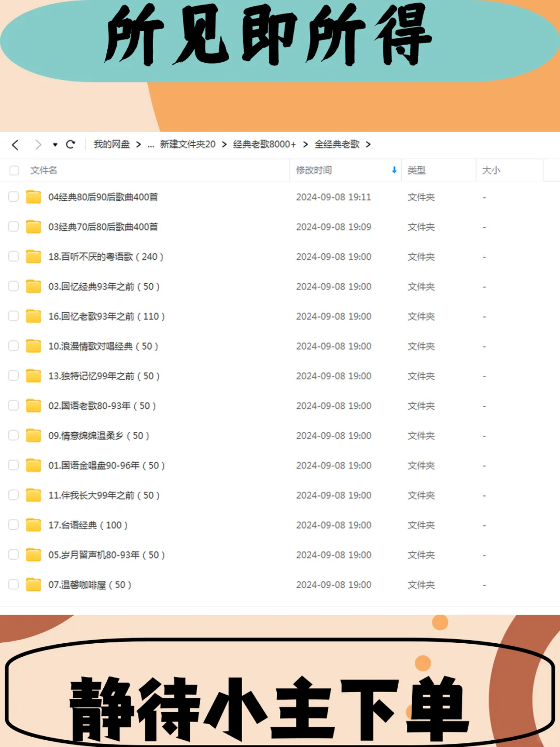Refresh the file list

pyautogui.click(x=71, y=145)
